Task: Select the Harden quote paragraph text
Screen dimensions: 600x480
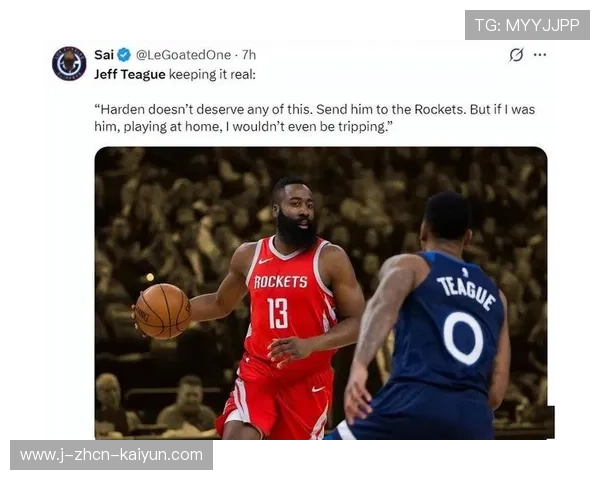Action: tap(315, 118)
